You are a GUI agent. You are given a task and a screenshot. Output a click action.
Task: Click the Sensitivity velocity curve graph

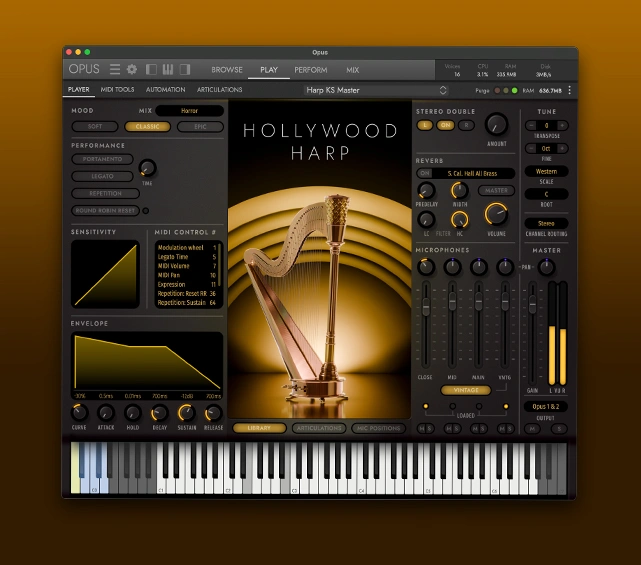pos(105,274)
